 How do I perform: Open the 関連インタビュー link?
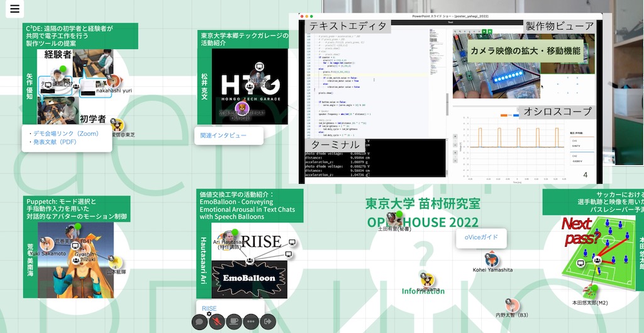click(x=223, y=135)
